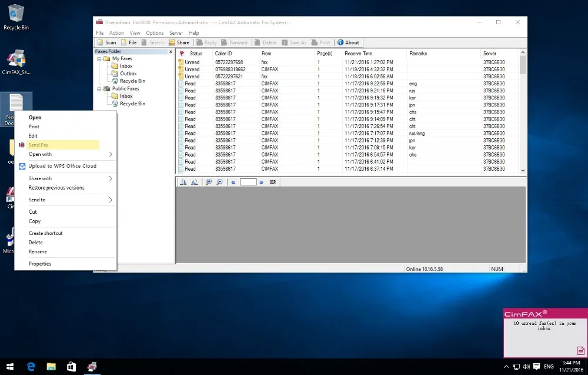Click the Receive Time column header
This screenshot has width=588, height=375.
[358, 54]
